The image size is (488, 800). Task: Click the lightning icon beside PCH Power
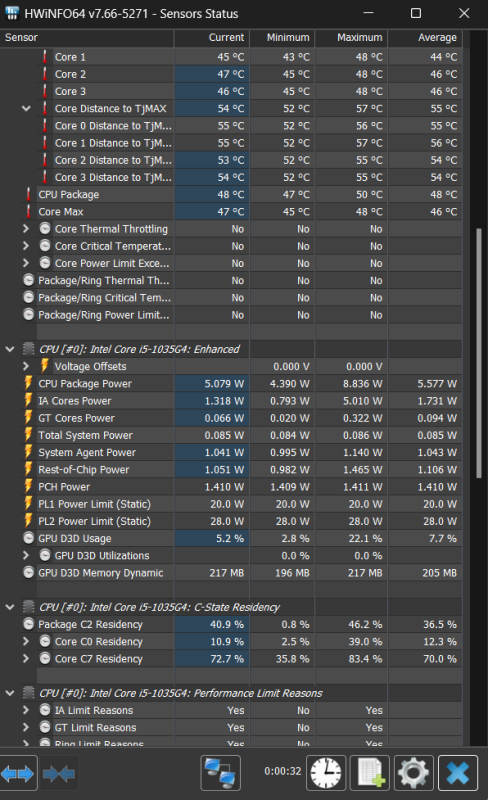[x=29, y=486]
